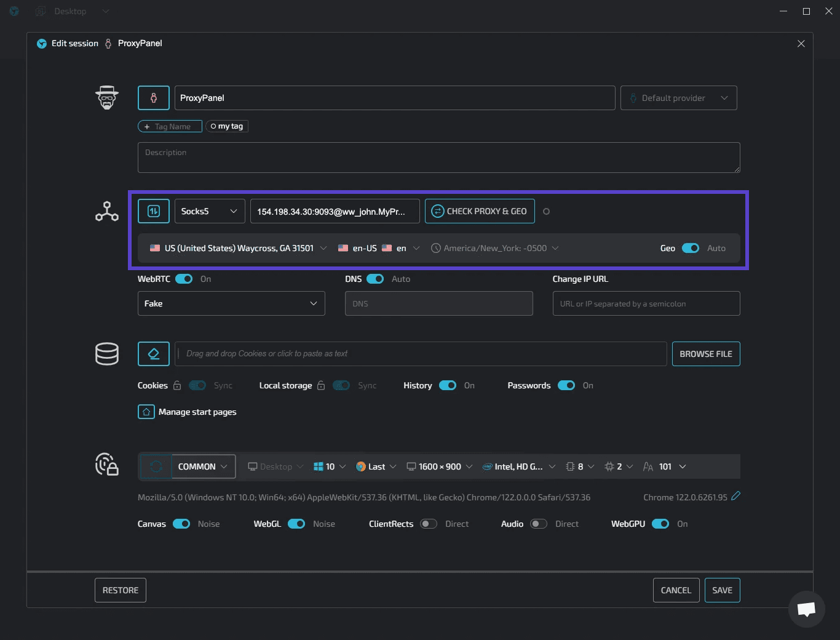Screen dimensions: 840x640
Task: Click the home icon for Manage start pages
Action: tap(146, 412)
